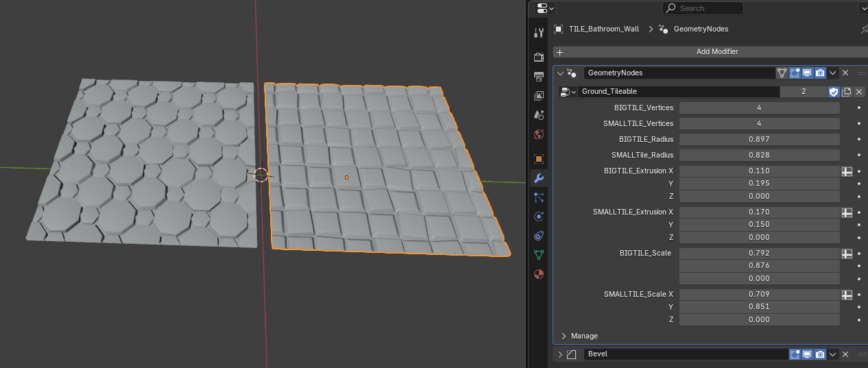Click the GeometryNodes modifier icon in its header
The image size is (868, 368).
click(x=572, y=73)
